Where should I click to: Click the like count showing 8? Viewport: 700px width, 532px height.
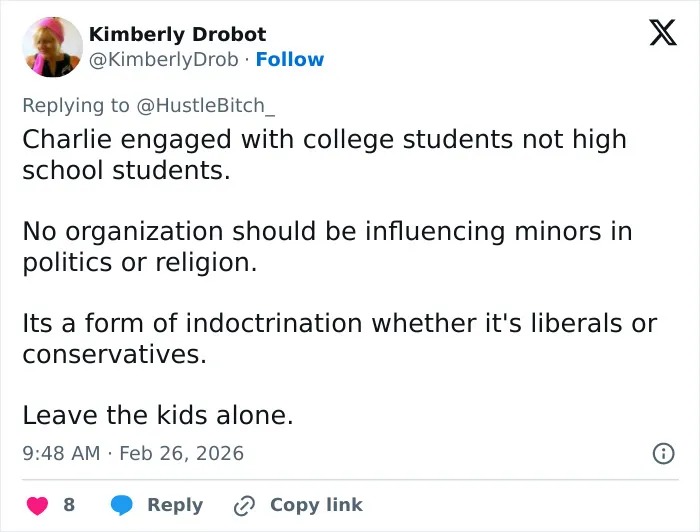tap(69, 505)
